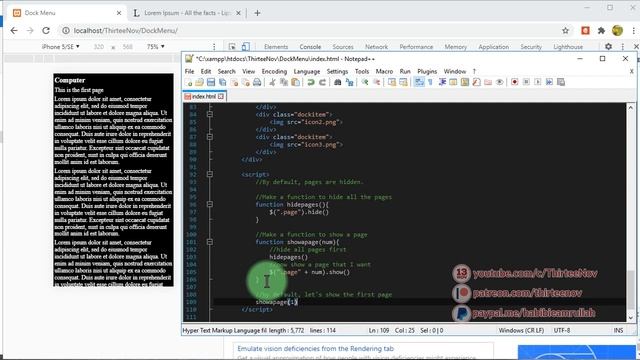
Task: Switch to DevTools Network tab
Action: (x=376, y=47)
